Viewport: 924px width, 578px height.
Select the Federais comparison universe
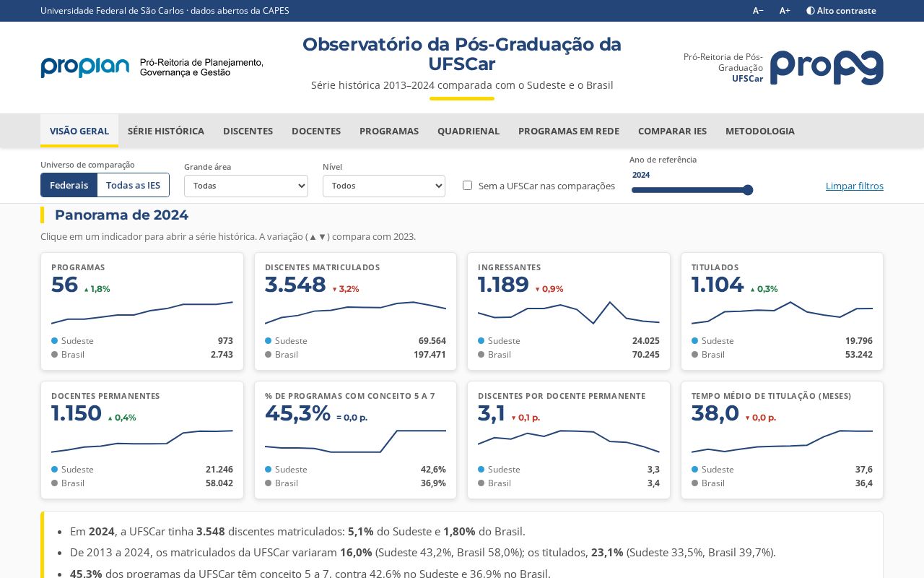[69, 185]
